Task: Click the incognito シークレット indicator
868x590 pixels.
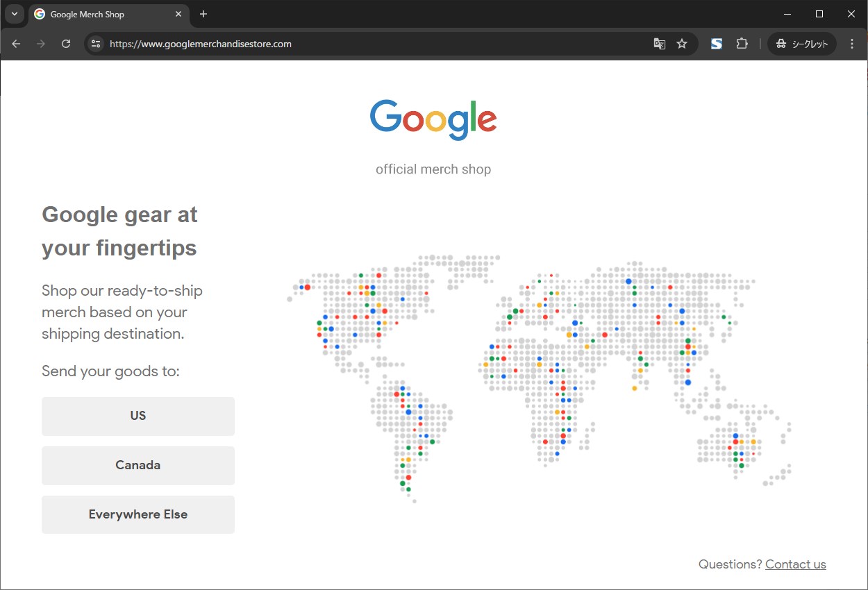Action: pos(802,44)
